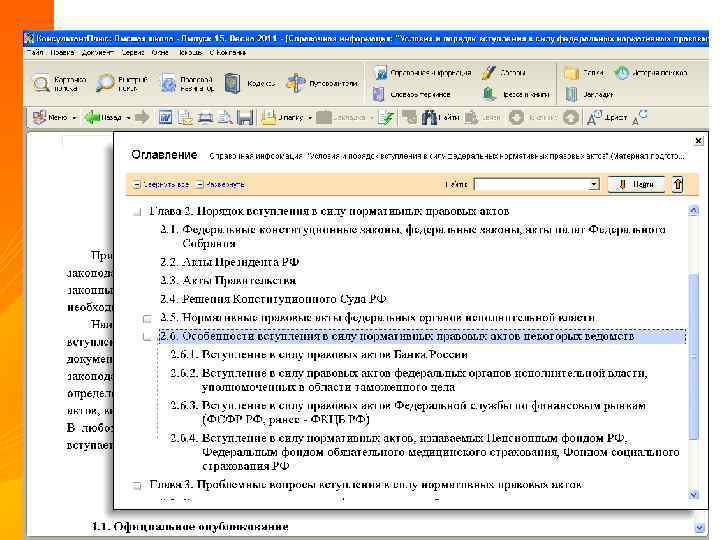Viewport: 720px width, 540px height.
Task: Click the green lightning document icon
Action: (x=387, y=118)
